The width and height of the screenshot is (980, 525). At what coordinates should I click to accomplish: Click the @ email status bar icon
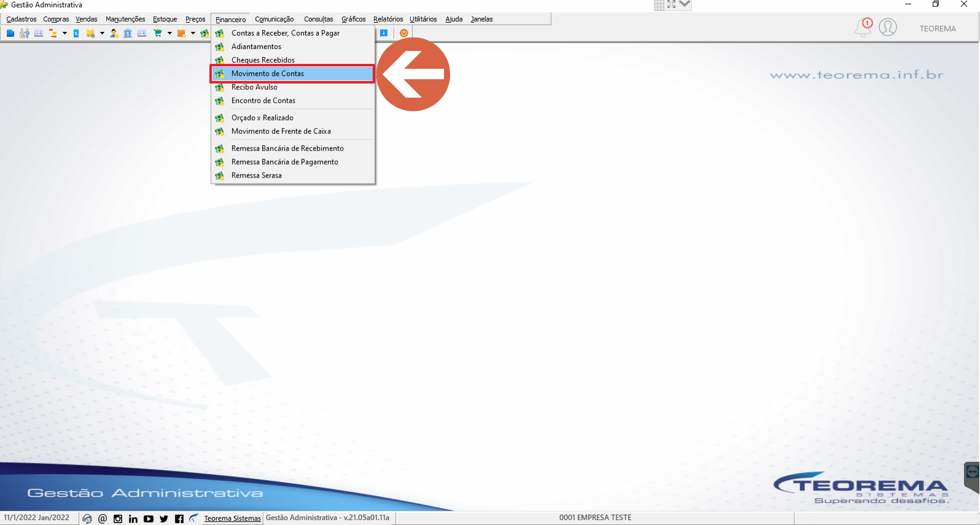103,519
